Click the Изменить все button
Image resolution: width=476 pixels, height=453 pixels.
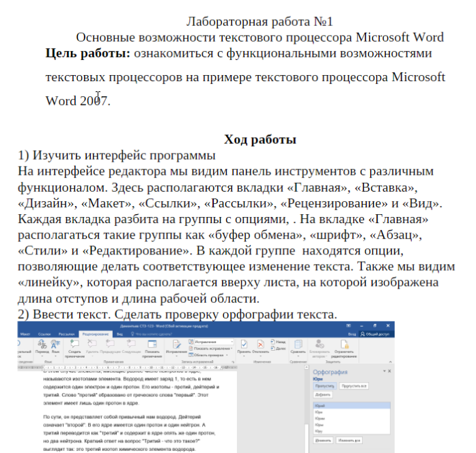click(x=349, y=440)
